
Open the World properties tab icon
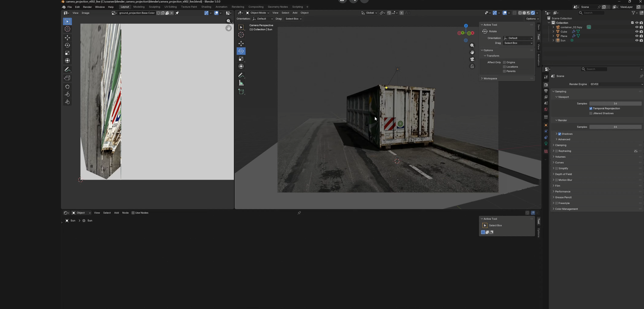(546, 110)
